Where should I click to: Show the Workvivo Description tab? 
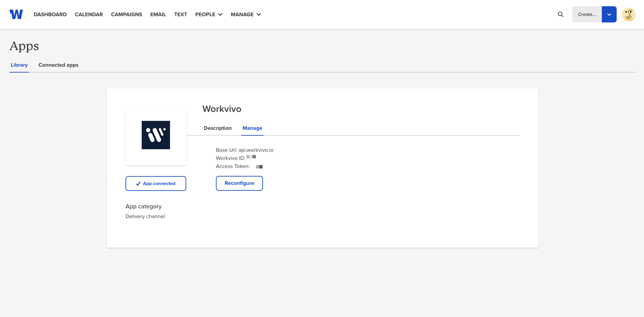click(217, 128)
